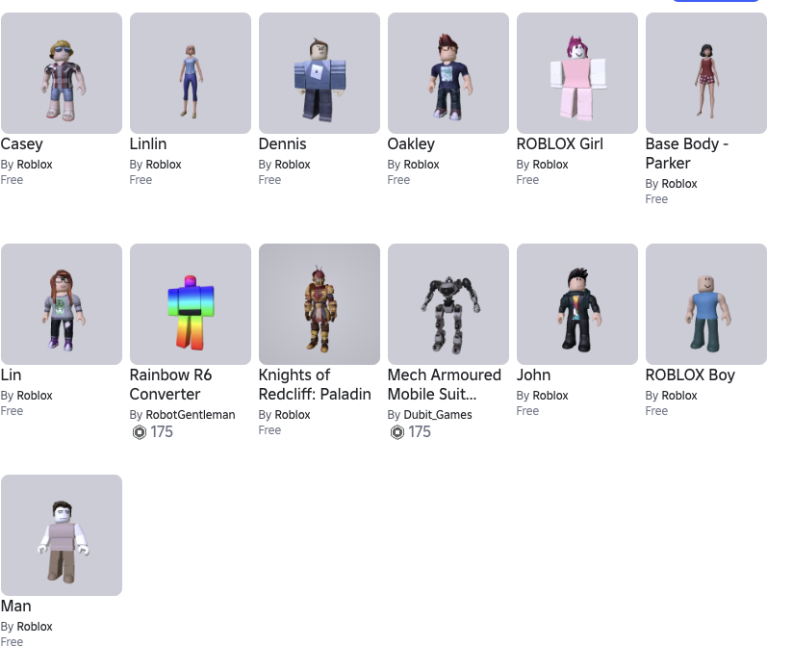The image size is (793, 672).
Task: Click the Casey item title
Action: click(x=22, y=144)
